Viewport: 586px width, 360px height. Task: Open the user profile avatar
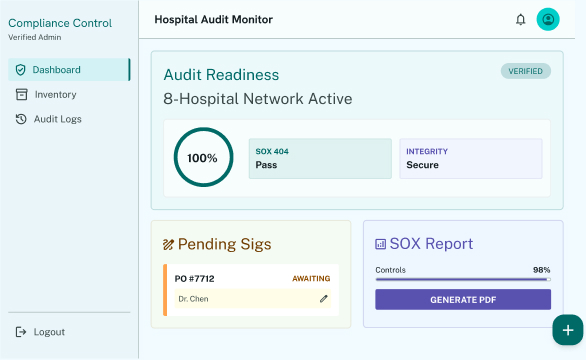[x=548, y=19]
